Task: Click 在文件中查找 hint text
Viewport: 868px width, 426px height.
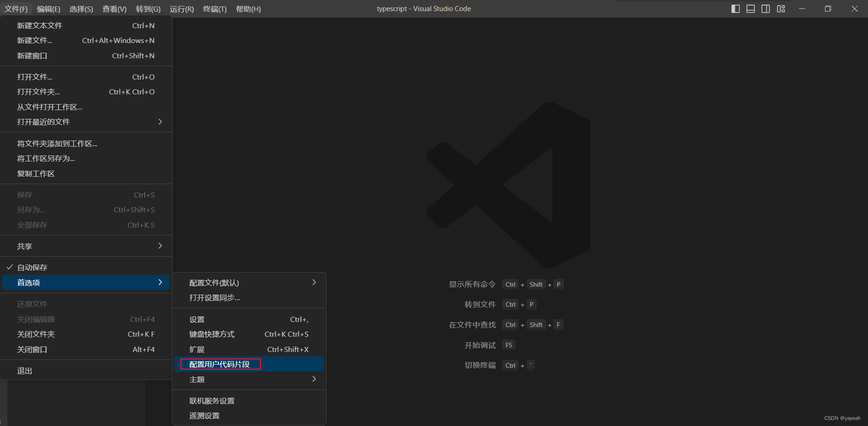Action: tap(472, 325)
